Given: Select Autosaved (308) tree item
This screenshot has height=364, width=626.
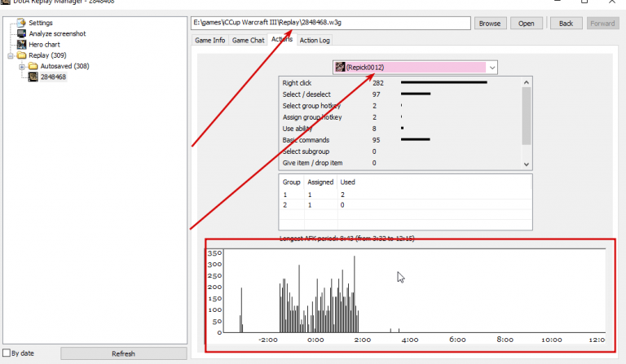Looking at the screenshot, I should coord(64,66).
